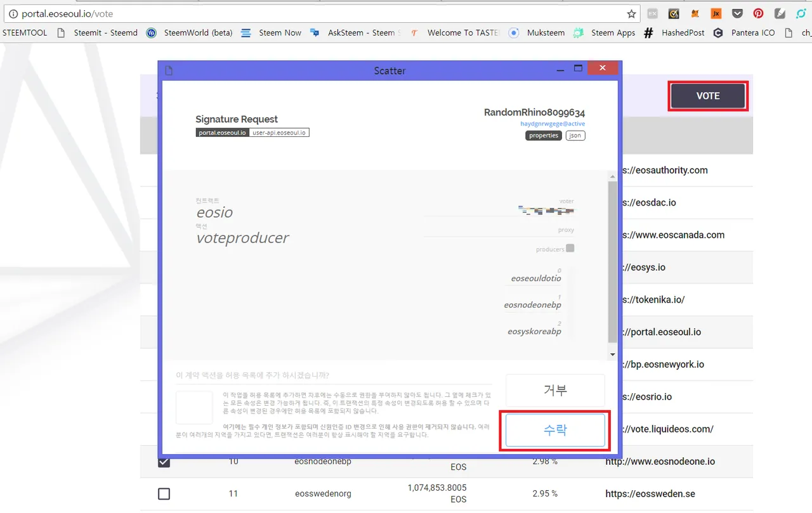Click the 수락 accept button

click(555, 431)
